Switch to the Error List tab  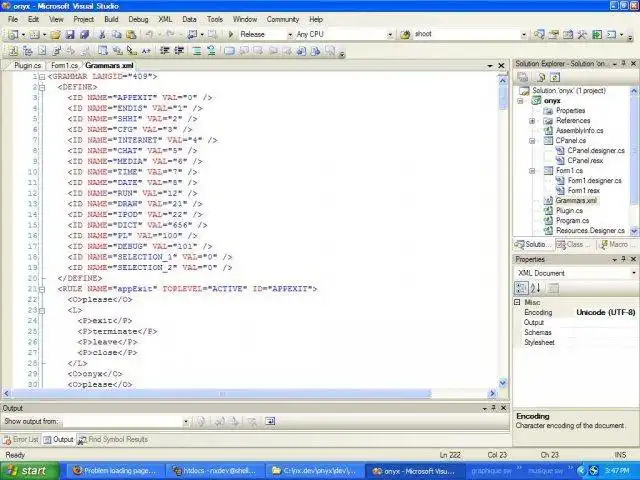[21, 440]
